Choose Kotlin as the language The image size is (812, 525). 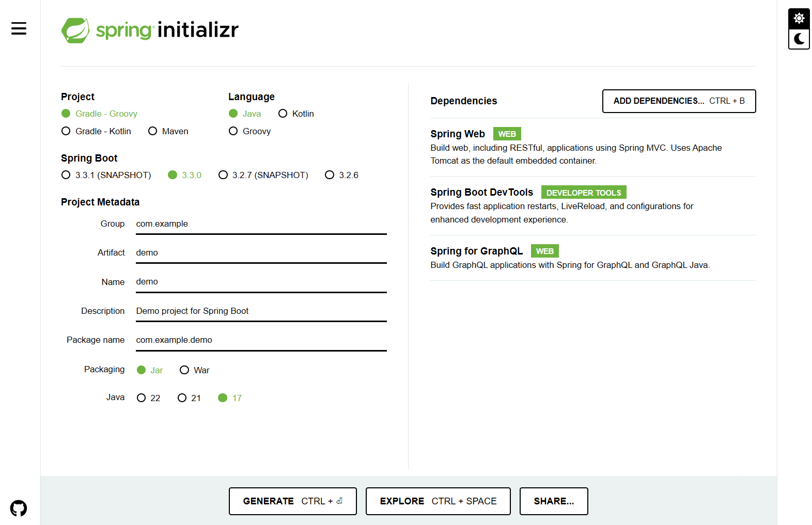click(296, 114)
